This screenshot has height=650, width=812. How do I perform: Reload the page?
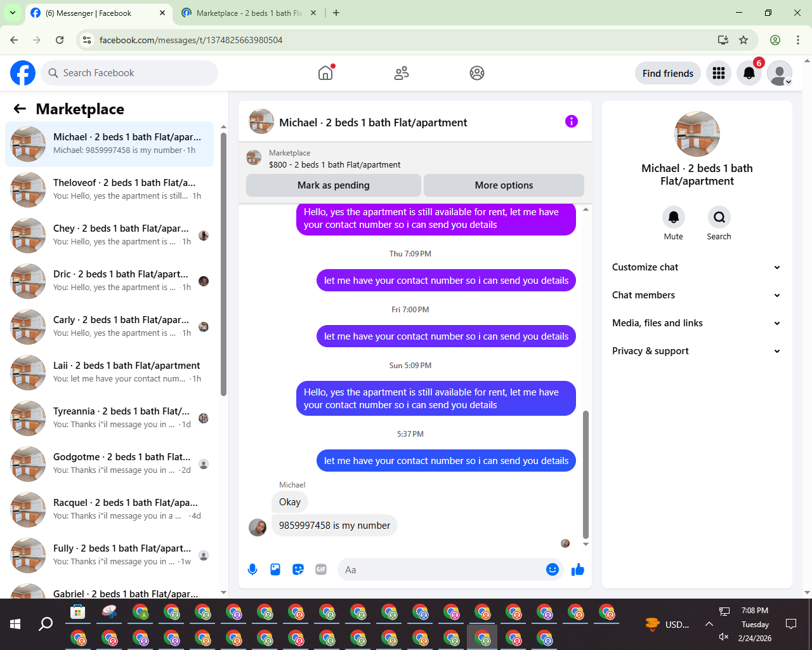(x=60, y=40)
